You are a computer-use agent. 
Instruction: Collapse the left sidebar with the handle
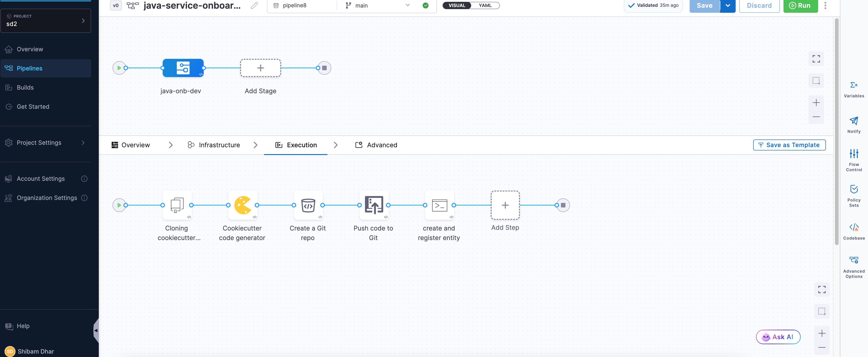(x=96, y=330)
